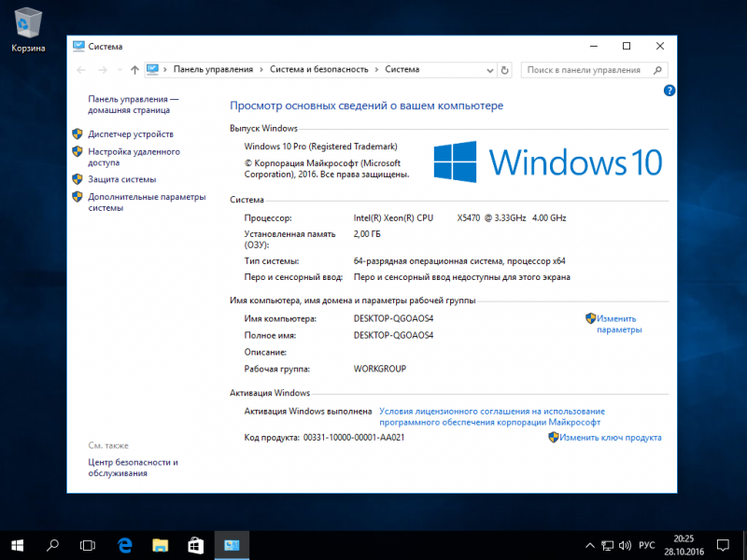The width and height of the screenshot is (747, 560).
Task: Click the forward navigation arrow
Action: pos(103,70)
